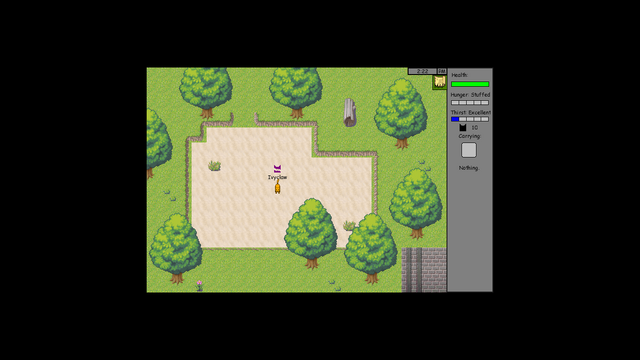The height and width of the screenshot is (360, 640).
Task: Click the empty Carrying item slot
Action: tap(469, 150)
